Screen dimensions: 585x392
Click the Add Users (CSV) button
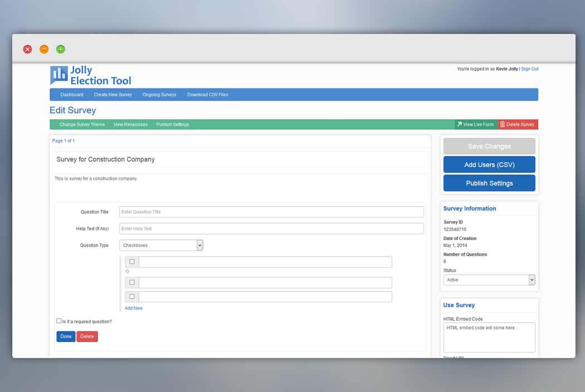pos(489,164)
